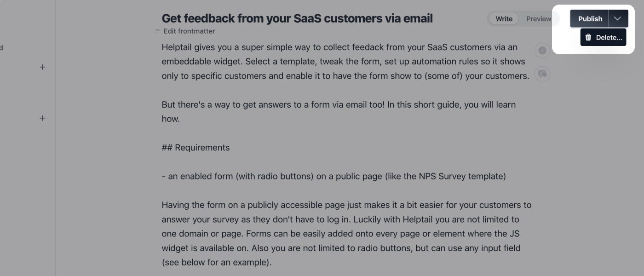644x276 pixels.
Task: Click the lower plus icon in the sidebar
Action: 42,118
